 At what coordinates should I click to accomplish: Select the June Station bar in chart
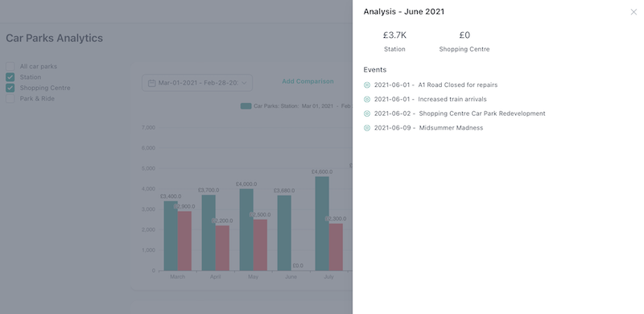click(284, 233)
